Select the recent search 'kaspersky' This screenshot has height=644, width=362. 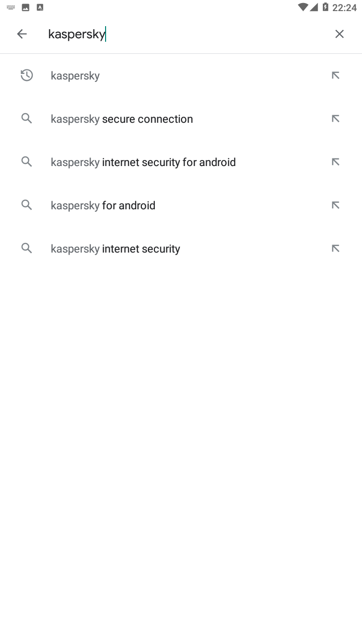click(75, 75)
